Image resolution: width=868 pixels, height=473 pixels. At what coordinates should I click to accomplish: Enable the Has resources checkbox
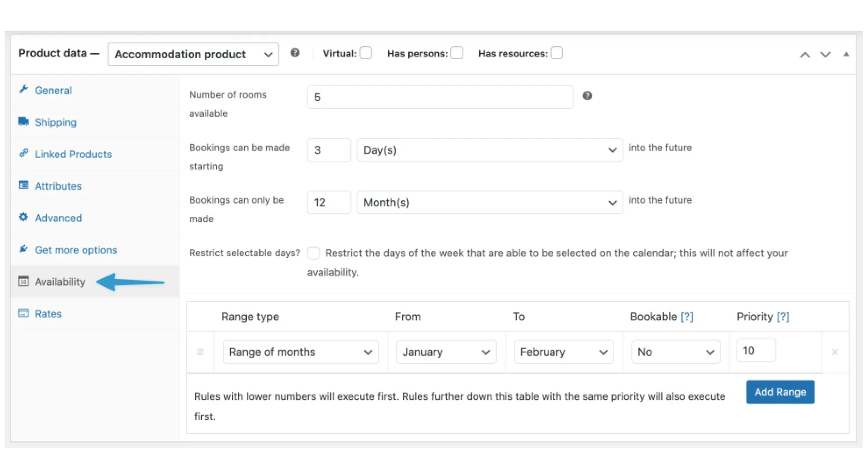[x=557, y=53]
